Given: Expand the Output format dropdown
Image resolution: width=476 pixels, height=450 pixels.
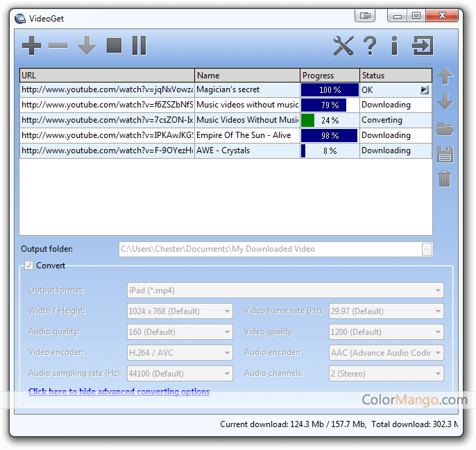Looking at the screenshot, I should [285, 291].
